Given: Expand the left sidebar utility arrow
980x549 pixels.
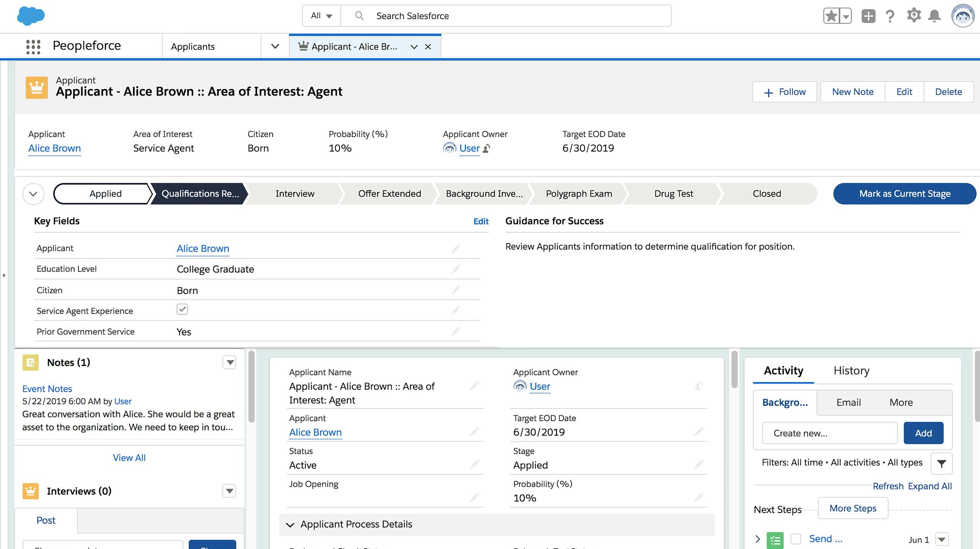Looking at the screenshot, I should [x=4, y=275].
